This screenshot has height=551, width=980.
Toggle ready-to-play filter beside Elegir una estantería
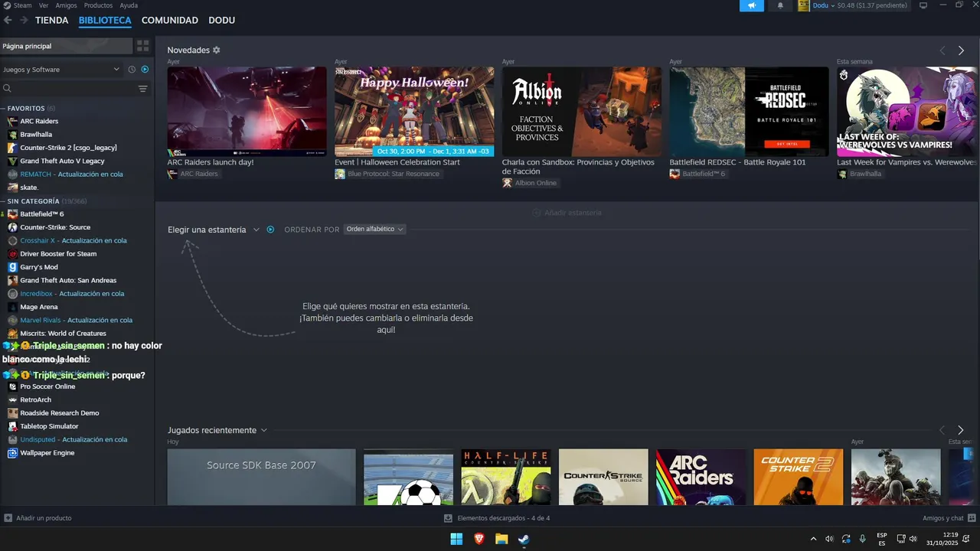tap(270, 230)
